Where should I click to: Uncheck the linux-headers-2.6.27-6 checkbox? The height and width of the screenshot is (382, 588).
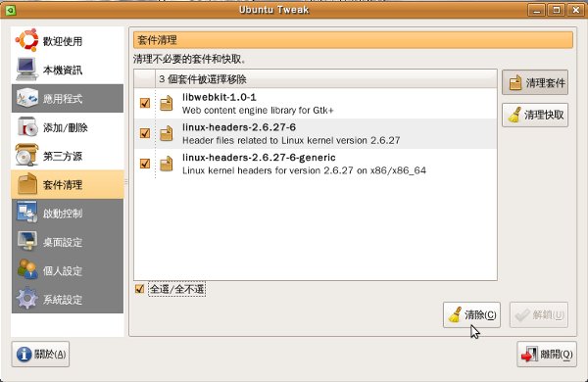pos(145,133)
